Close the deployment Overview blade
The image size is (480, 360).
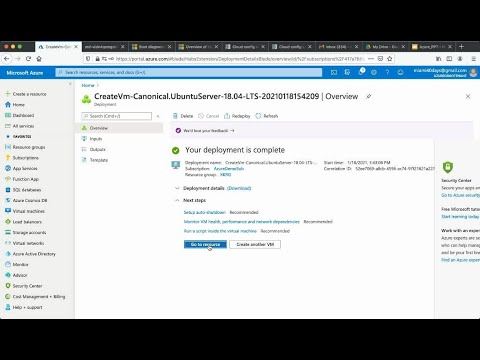(468, 96)
